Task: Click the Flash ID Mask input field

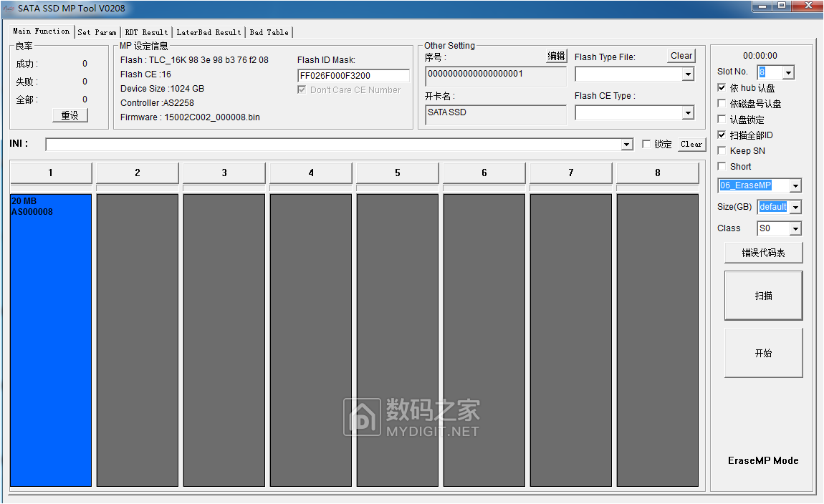Action: [353, 76]
